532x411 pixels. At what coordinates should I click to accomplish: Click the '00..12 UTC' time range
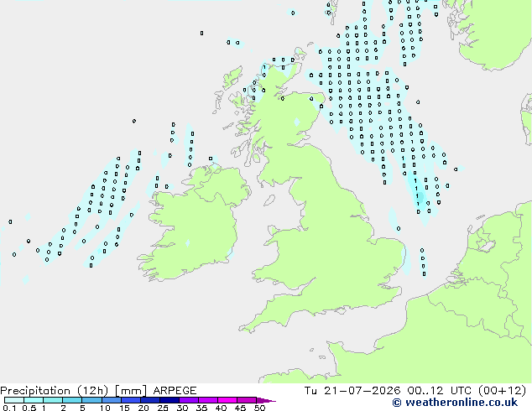440,391
